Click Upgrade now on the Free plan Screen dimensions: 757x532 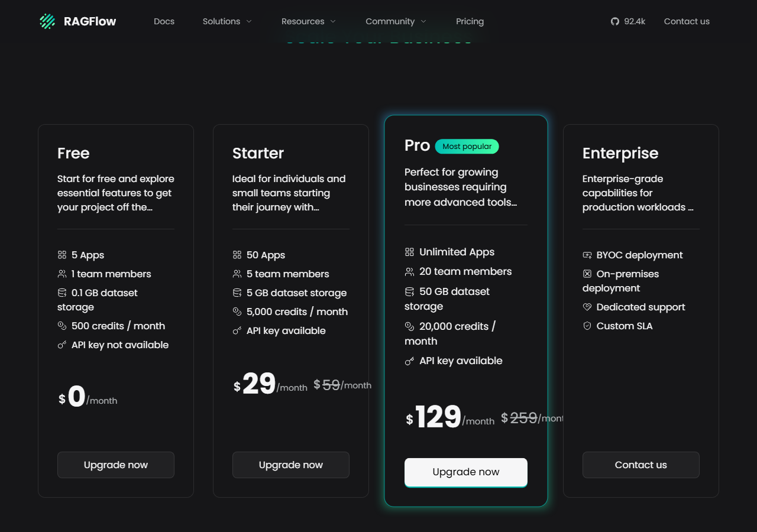116,465
